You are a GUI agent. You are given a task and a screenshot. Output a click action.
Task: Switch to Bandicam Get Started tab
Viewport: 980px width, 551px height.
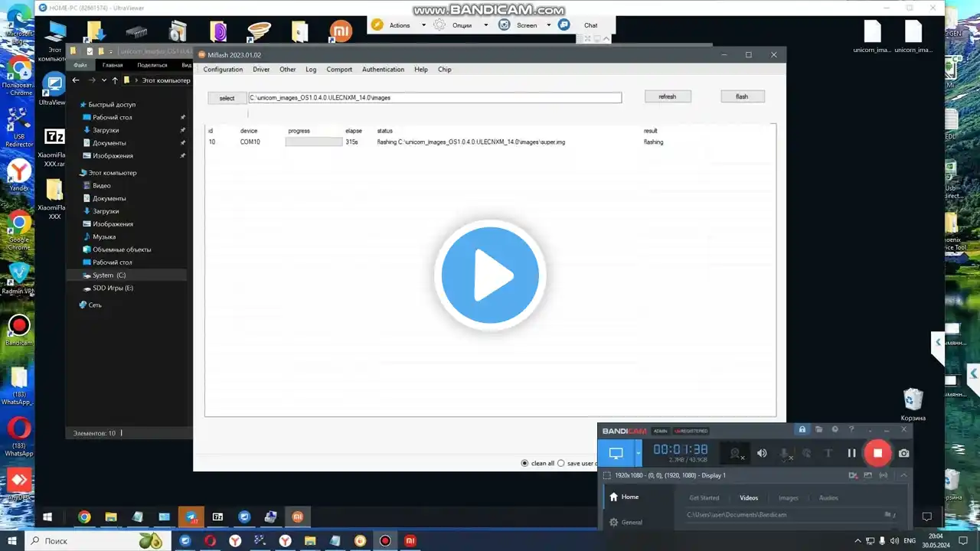pos(704,498)
